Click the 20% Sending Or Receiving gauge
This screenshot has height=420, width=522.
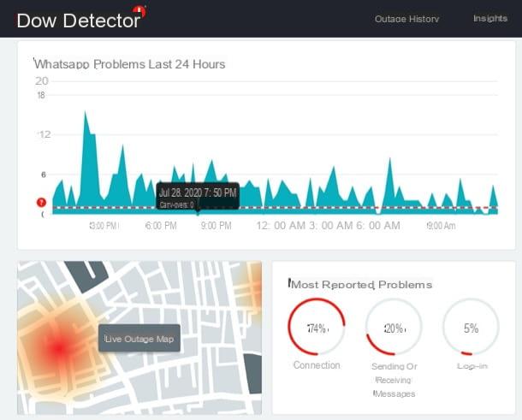394,327
